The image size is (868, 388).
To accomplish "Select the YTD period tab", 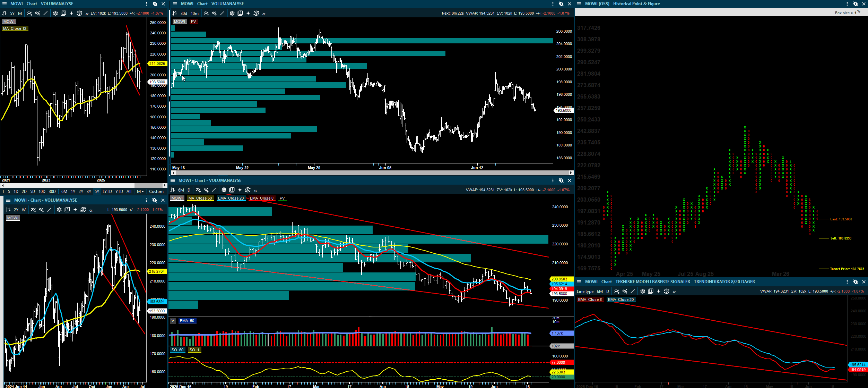I will coord(119,192).
